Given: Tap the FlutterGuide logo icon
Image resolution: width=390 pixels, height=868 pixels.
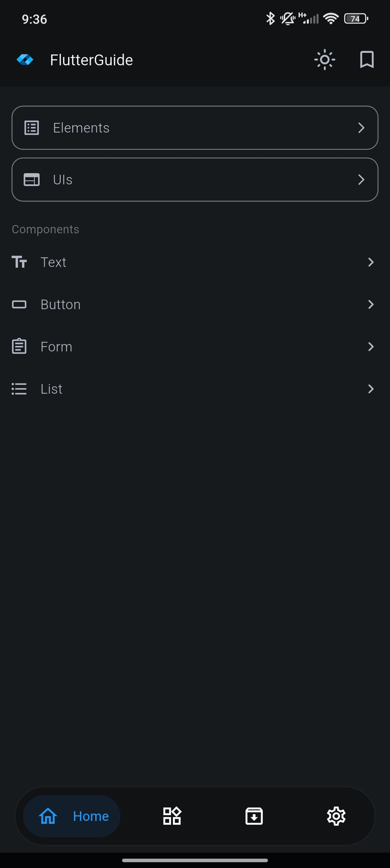Looking at the screenshot, I should coord(25,60).
